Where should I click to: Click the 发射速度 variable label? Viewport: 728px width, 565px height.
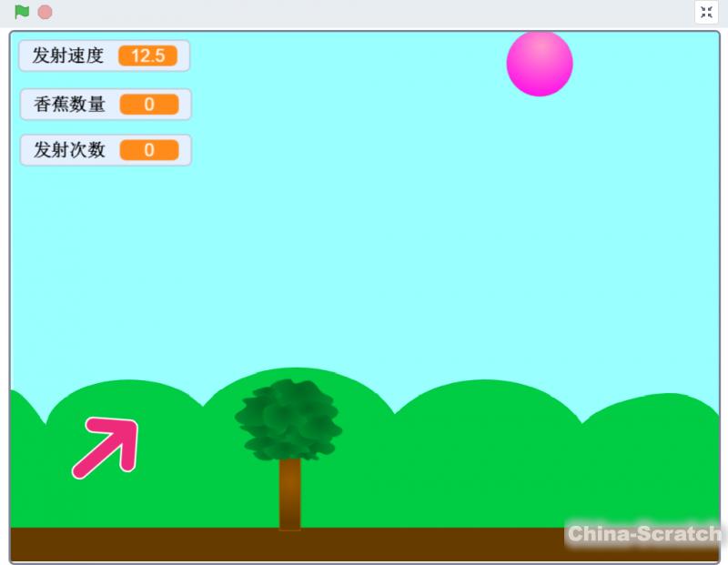click(x=68, y=55)
